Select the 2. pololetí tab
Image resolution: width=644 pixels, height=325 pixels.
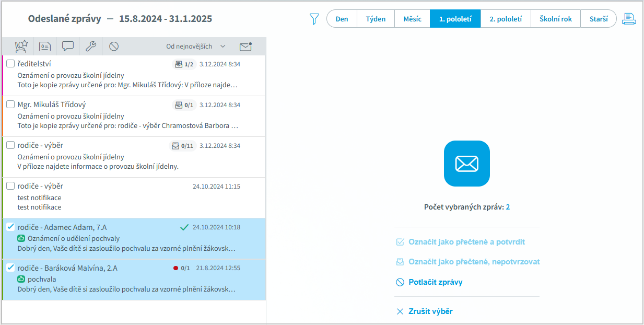pos(505,19)
